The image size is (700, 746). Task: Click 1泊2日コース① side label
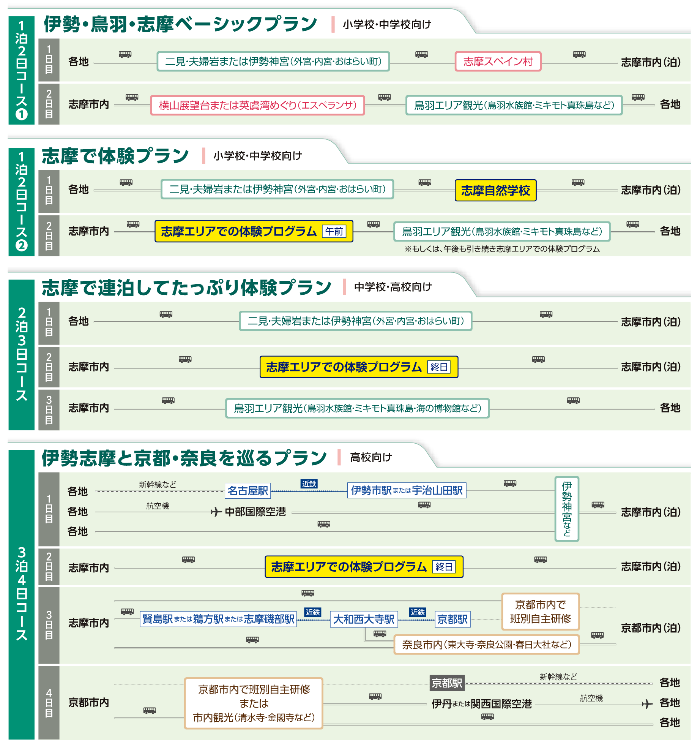[x=21, y=70]
